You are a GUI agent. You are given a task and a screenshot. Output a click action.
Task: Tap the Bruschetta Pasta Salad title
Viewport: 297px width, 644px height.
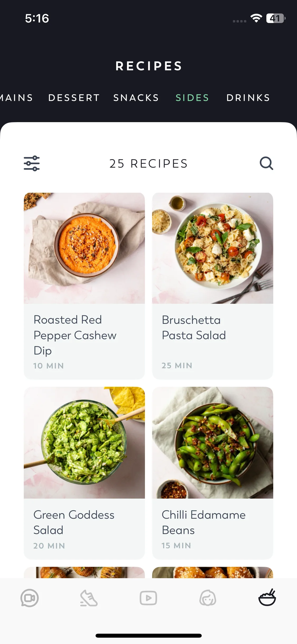(x=194, y=328)
